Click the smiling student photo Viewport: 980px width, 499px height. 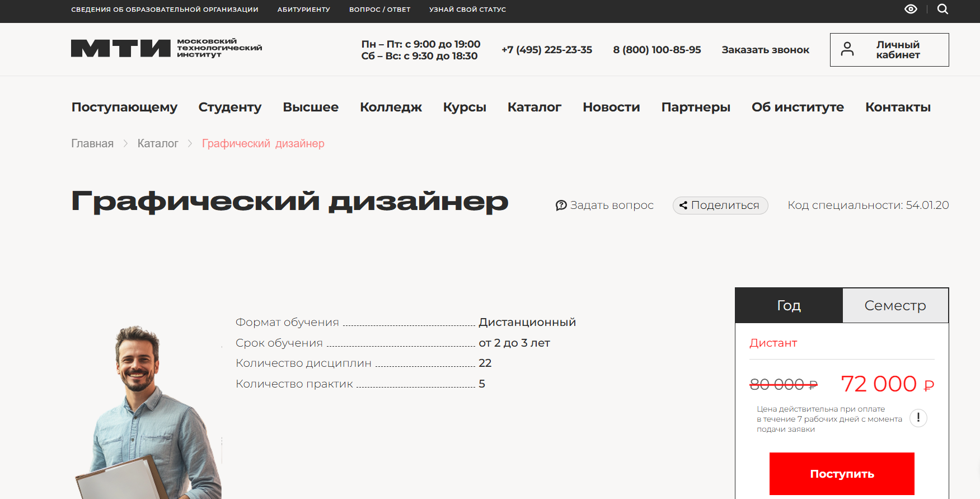(148, 414)
